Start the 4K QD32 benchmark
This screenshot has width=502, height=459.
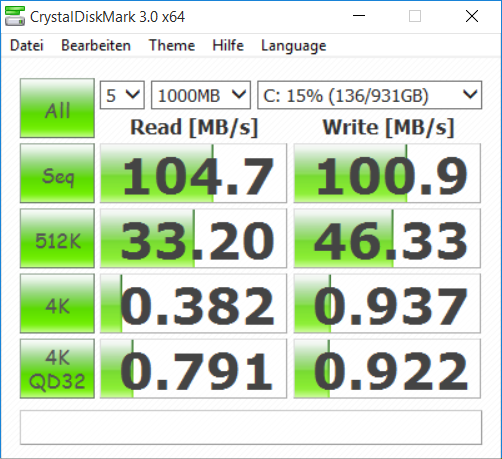point(57,368)
